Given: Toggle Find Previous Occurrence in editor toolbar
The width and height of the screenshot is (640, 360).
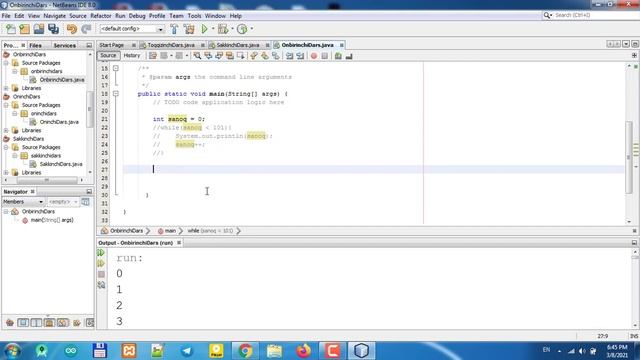Looking at the screenshot, I should point(208,56).
